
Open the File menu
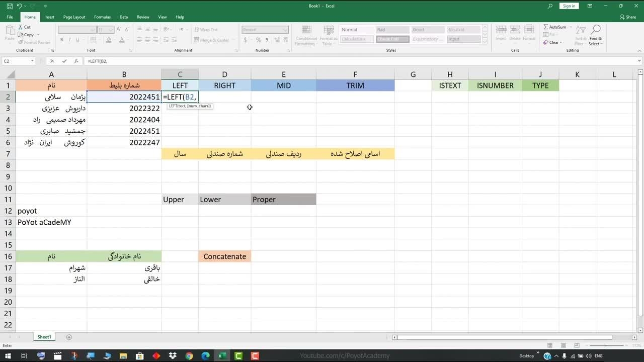pyautogui.click(x=10, y=17)
